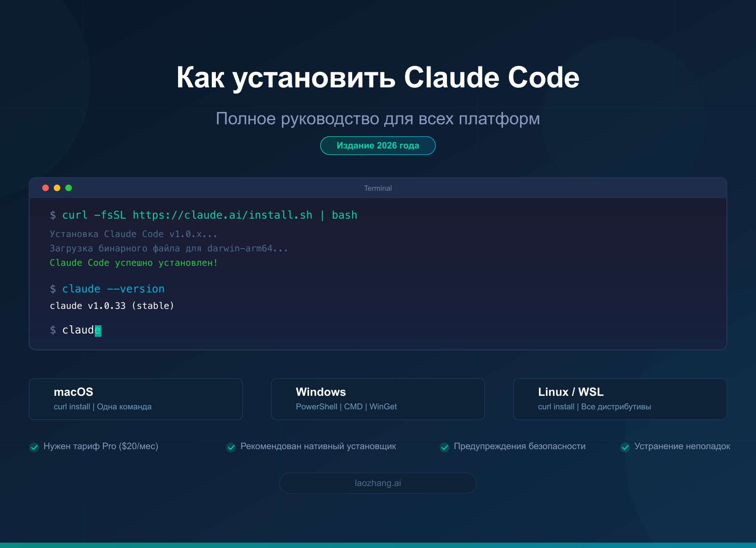This screenshot has height=548, width=756.
Task: Click the terminal cursor after claude prompt
Action: point(98,330)
